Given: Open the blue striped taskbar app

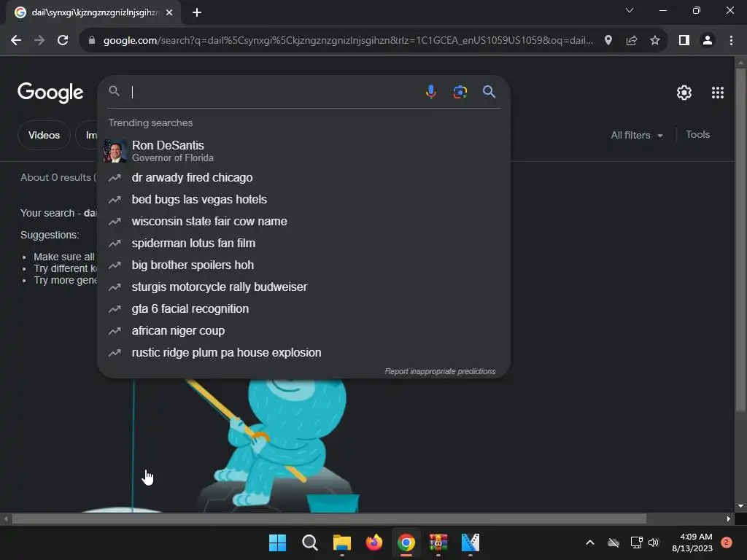Looking at the screenshot, I should [x=471, y=542].
